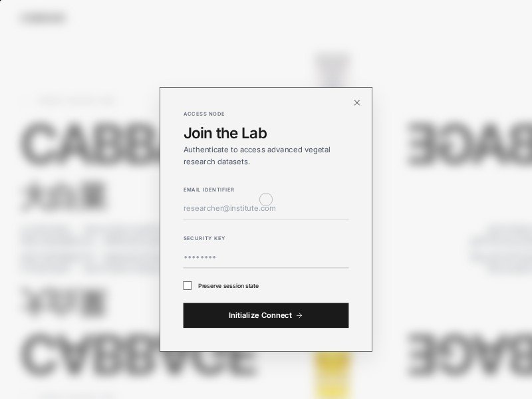The width and height of the screenshot is (532, 399).
Task: Click the blurred image above the dialog
Action: click(332, 69)
